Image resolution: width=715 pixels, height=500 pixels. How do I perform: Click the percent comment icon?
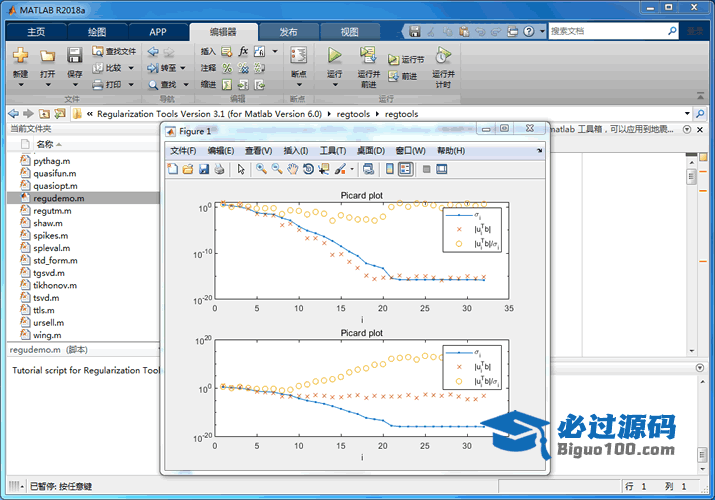coord(227,68)
